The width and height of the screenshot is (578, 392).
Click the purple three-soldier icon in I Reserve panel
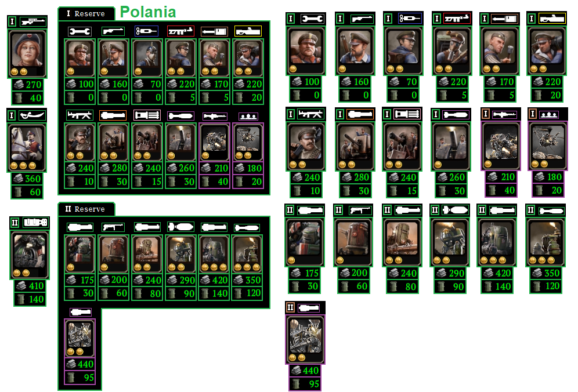pyautogui.click(x=248, y=117)
